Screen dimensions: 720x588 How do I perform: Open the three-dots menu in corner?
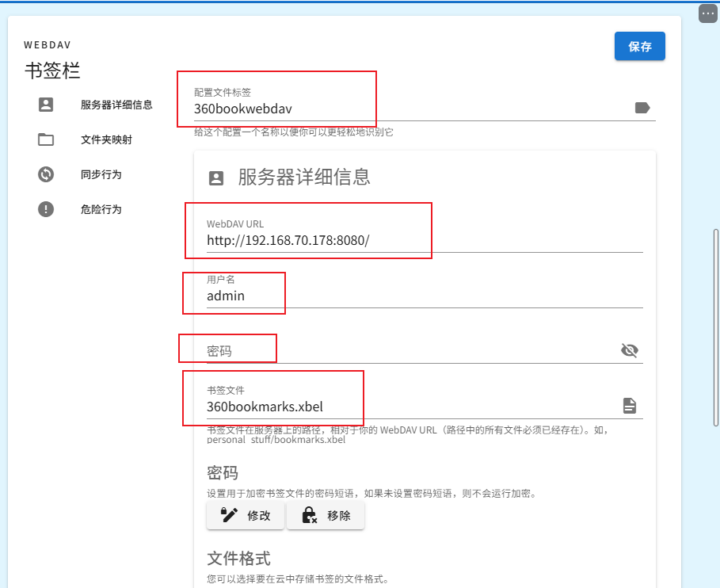point(707,13)
